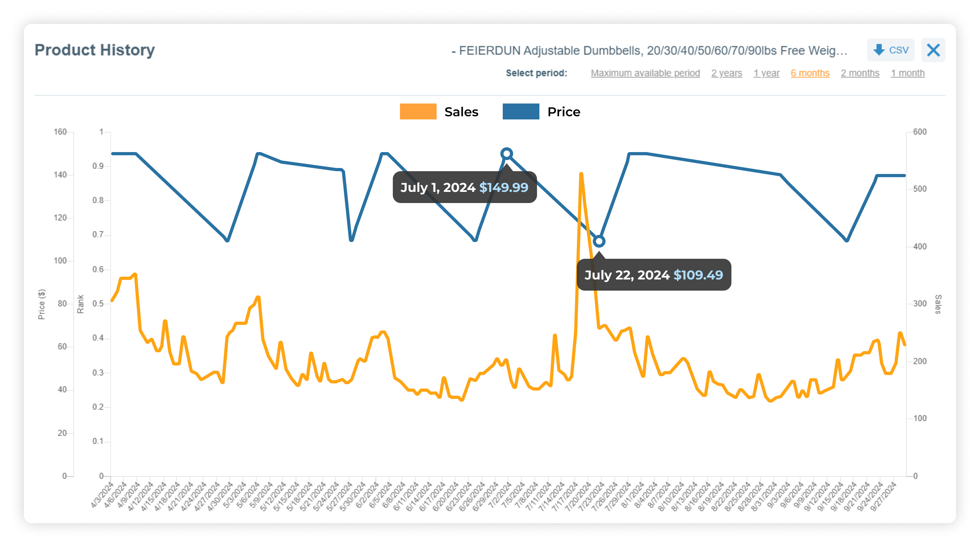Click the blue download arrow icon
The image size is (980, 547).
click(x=880, y=50)
